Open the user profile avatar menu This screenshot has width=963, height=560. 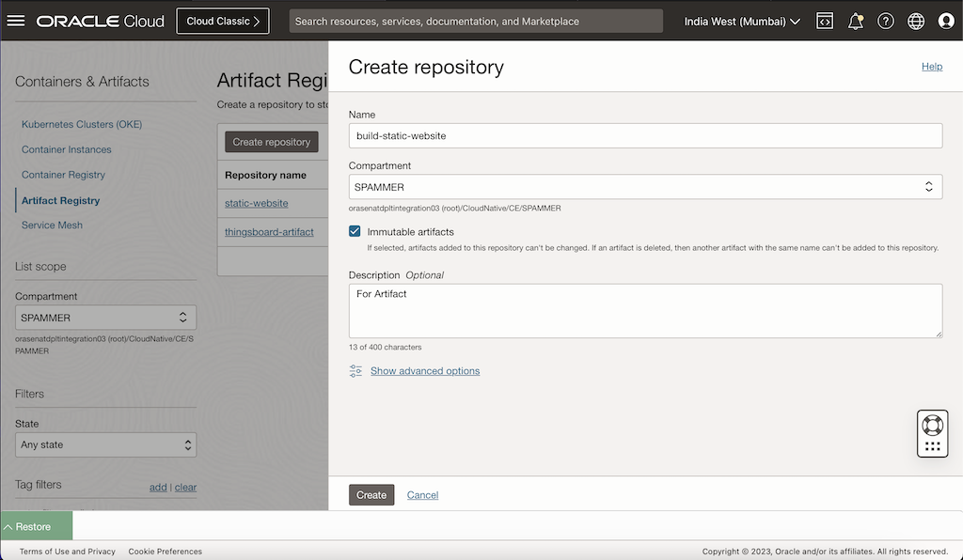coord(946,20)
